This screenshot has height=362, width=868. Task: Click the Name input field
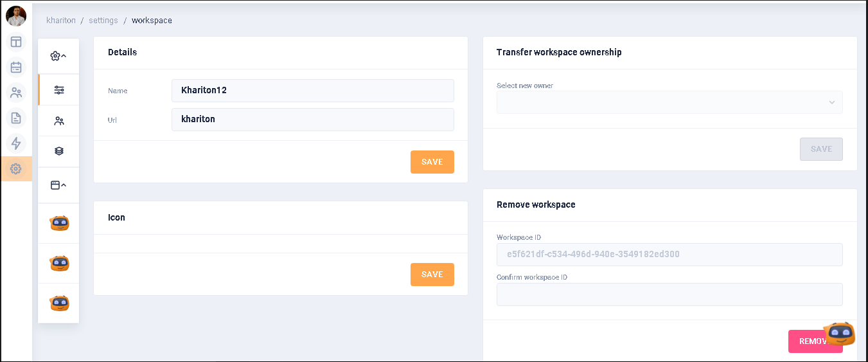(312, 91)
